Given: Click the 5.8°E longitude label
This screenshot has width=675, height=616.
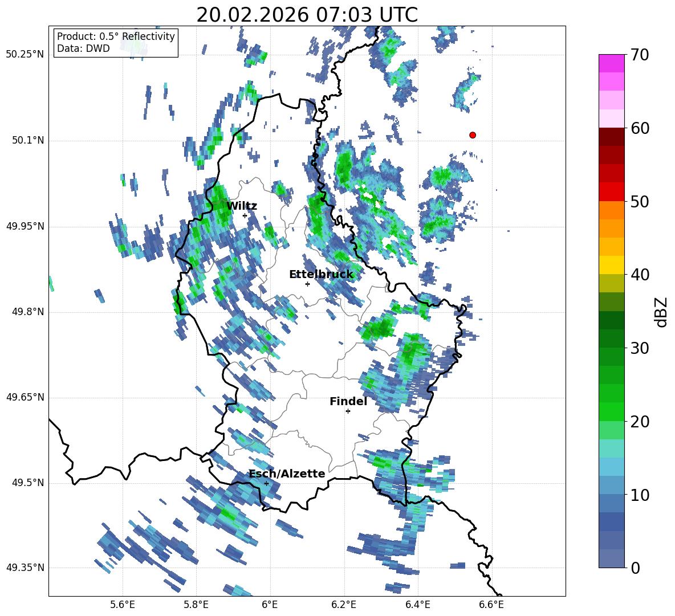Looking at the screenshot, I should (196, 605).
